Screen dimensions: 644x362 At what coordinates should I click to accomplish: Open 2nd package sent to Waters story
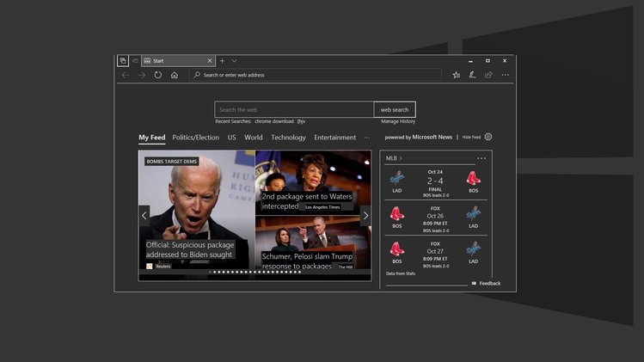[x=307, y=201]
